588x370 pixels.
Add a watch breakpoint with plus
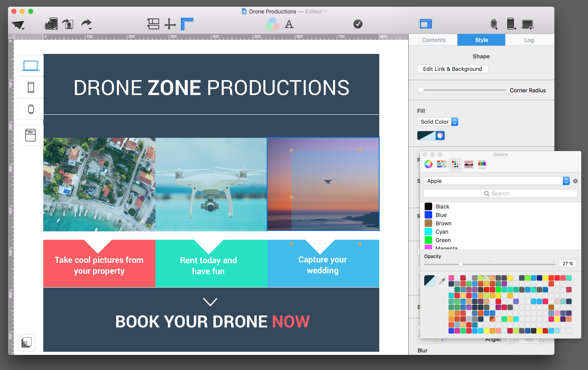coord(494,24)
